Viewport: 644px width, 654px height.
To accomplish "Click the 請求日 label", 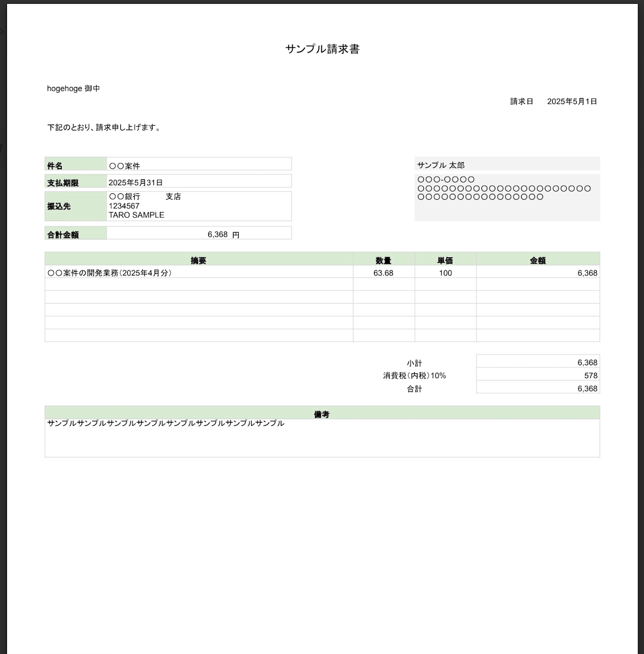I will [522, 101].
